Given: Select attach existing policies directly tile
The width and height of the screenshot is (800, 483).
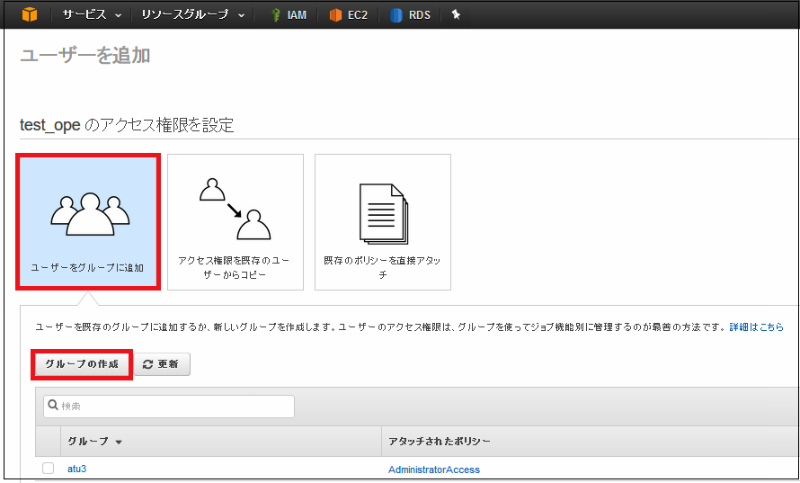Looking at the screenshot, I should (x=382, y=222).
